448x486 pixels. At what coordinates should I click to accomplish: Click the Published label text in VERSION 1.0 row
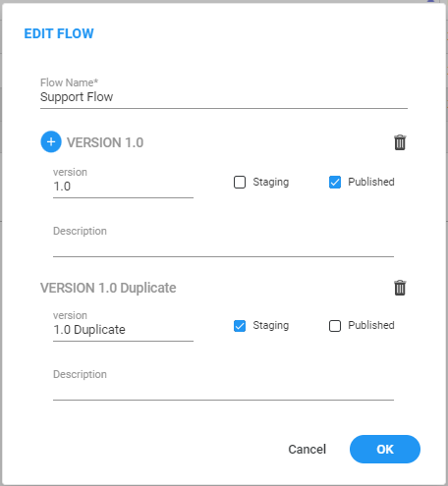tap(371, 182)
